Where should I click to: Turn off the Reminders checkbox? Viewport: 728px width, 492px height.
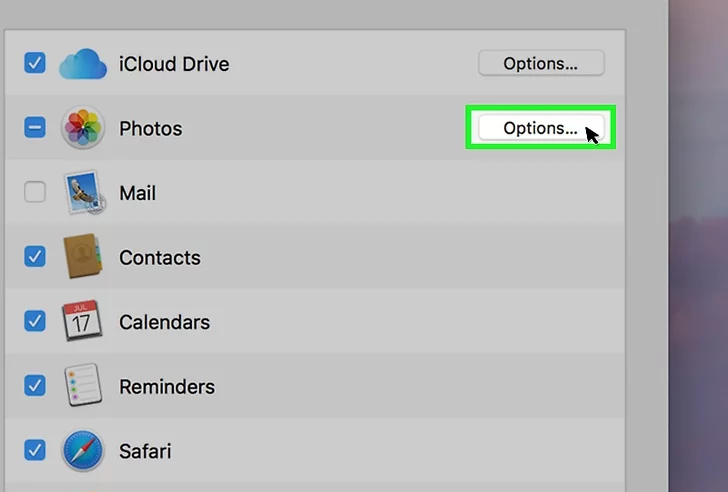(x=35, y=386)
